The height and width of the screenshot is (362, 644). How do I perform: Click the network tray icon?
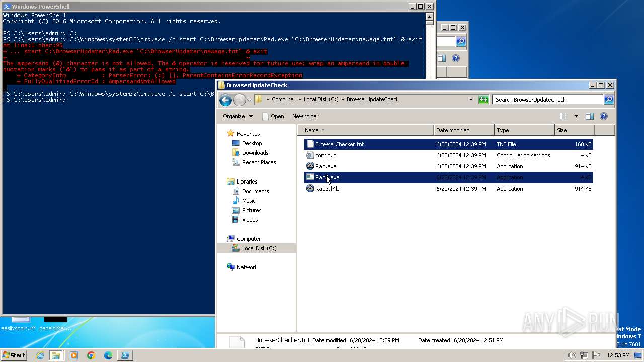coord(584,355)
